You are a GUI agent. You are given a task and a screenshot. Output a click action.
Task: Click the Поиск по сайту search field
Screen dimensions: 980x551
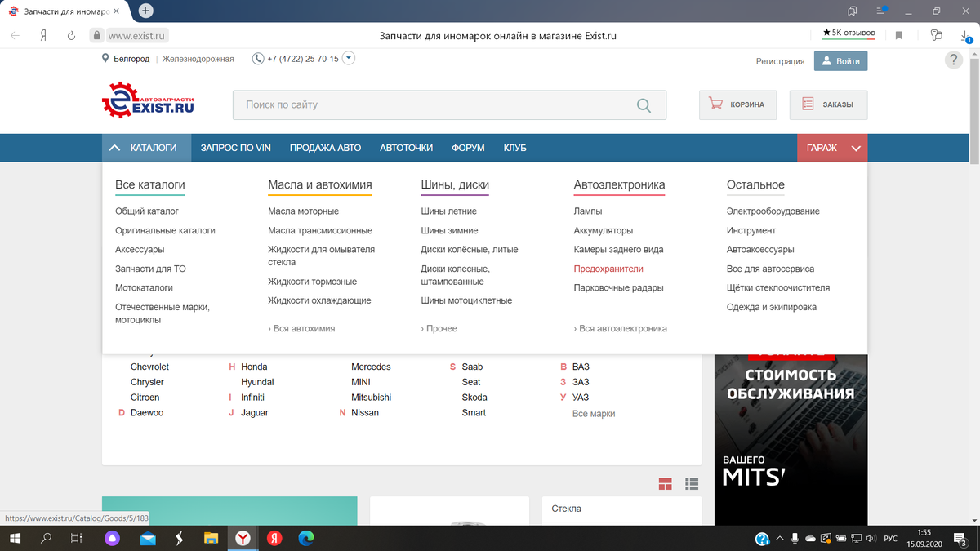[x=449, y=105]
